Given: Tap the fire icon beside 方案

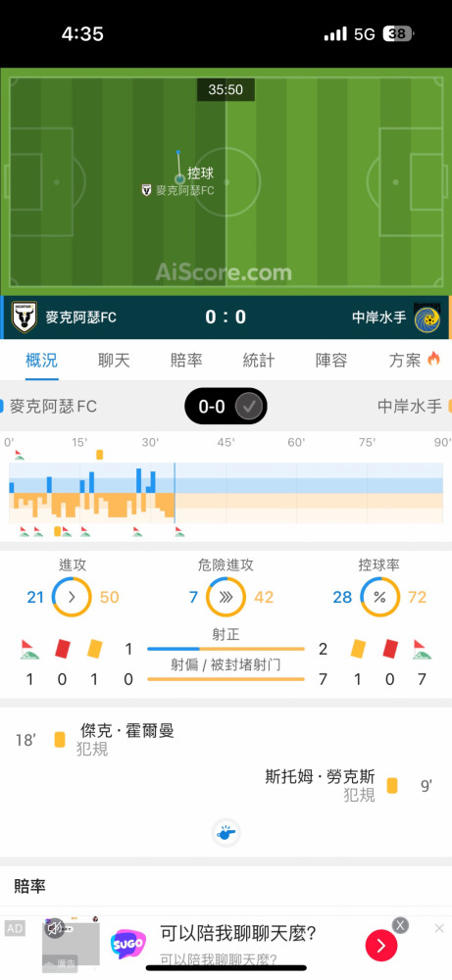Looking at the screenshot, I should tap(433, 359).
